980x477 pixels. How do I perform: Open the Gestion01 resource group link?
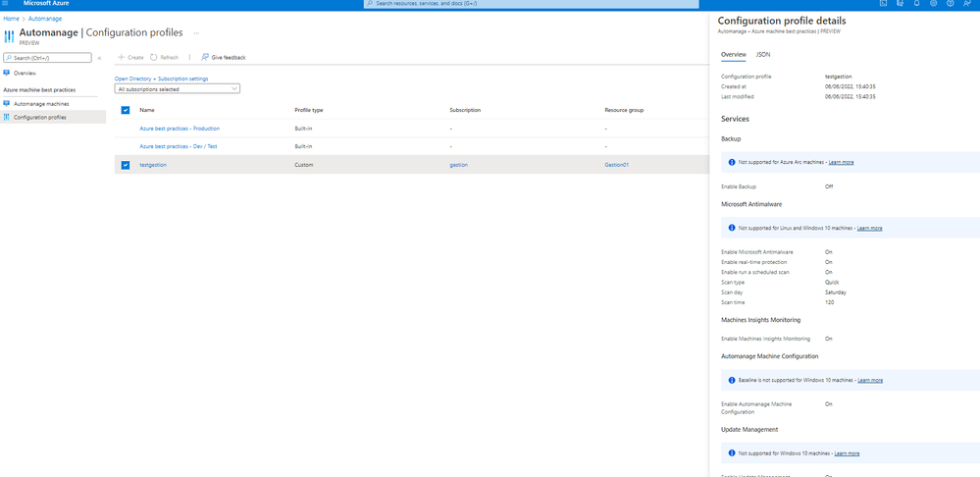(616, 165)
